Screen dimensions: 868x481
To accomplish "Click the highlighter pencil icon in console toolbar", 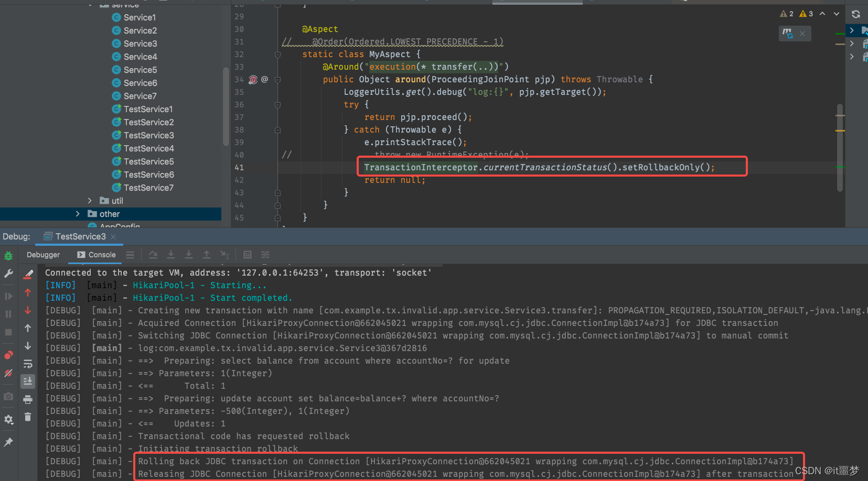I will pyautogui.click(x=28, y=274).
